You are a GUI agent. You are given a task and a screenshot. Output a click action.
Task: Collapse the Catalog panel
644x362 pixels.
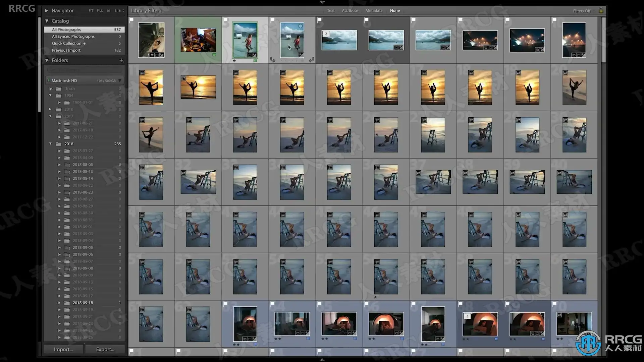[47, 21]
